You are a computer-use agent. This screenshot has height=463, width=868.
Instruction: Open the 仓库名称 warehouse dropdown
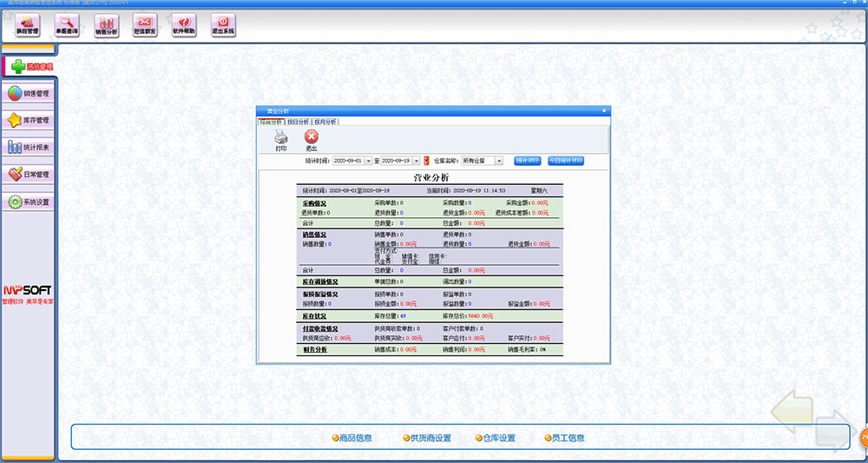498,161
